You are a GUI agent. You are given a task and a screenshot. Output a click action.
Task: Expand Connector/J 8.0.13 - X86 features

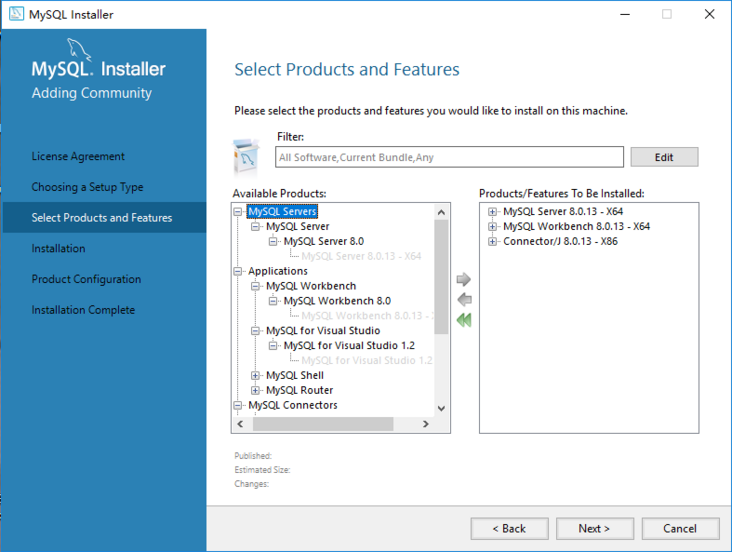[x=493, y=242]
